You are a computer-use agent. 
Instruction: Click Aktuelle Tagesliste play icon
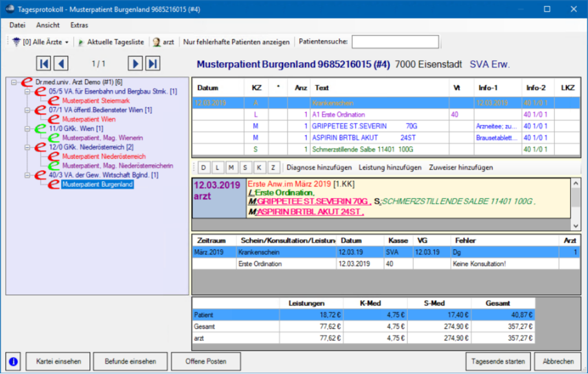click(81, 42)
